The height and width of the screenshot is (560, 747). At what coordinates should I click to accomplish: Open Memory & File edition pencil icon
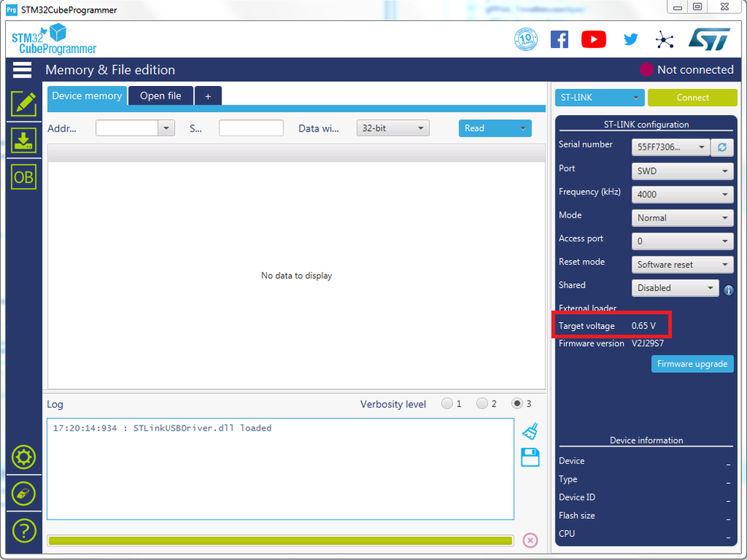(x=23, y=103)
